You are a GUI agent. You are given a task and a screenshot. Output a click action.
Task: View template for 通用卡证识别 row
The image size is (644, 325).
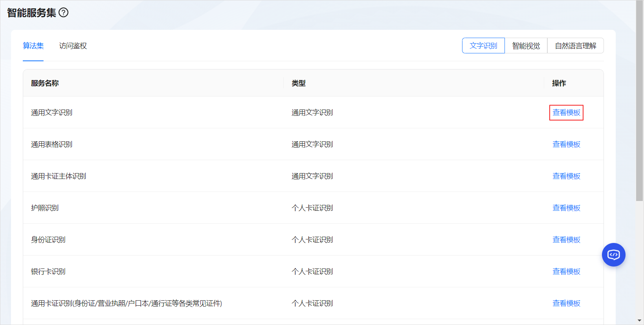tap(566, 303)
